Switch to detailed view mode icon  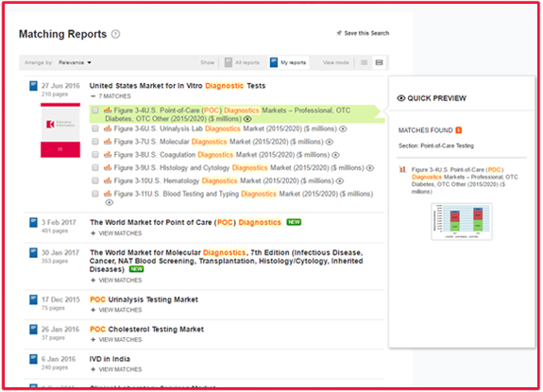380,62
